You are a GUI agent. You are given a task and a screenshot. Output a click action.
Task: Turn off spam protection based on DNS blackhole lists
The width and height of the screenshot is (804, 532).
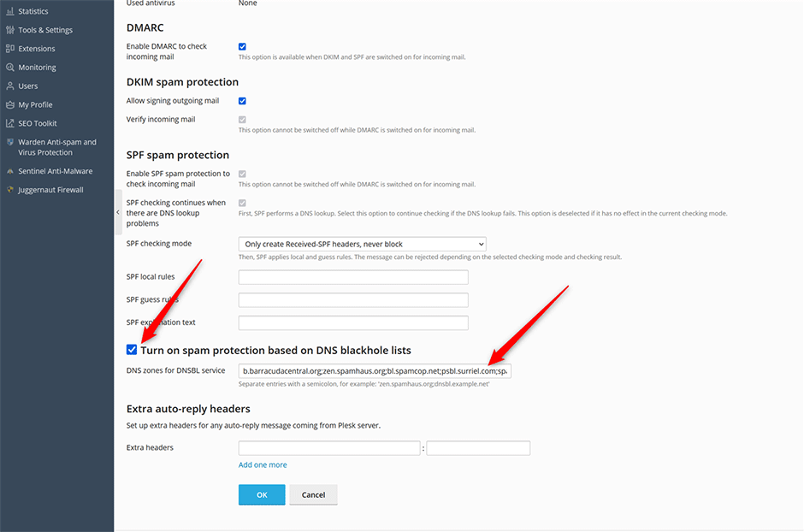pos(132,349)
